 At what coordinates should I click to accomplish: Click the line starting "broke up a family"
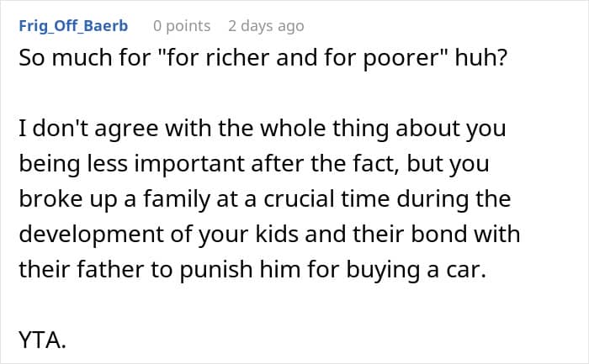click(x=265, y=199)
